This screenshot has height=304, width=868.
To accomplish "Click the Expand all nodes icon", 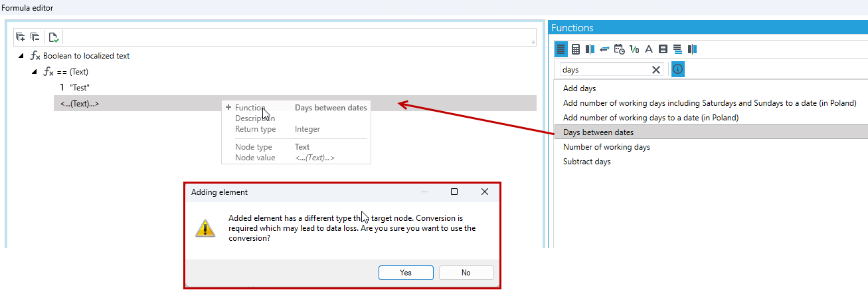I will (20, 37).
